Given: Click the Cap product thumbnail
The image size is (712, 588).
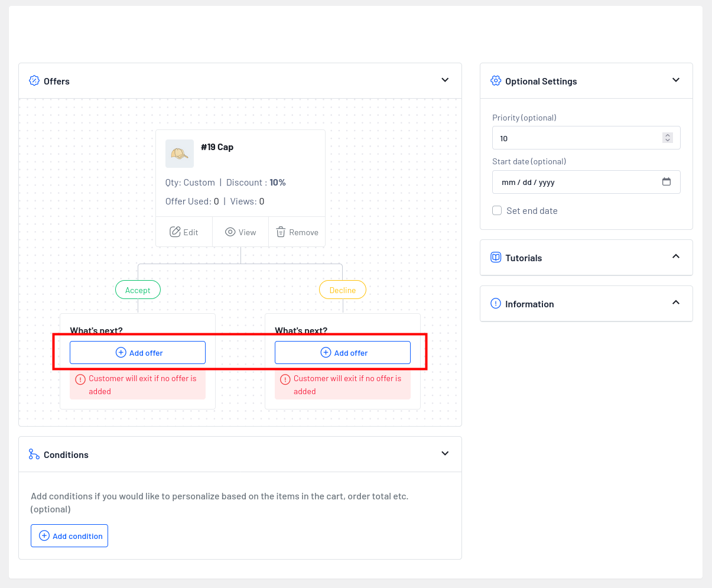Looking at the screenshot, I should pos(180,154).
